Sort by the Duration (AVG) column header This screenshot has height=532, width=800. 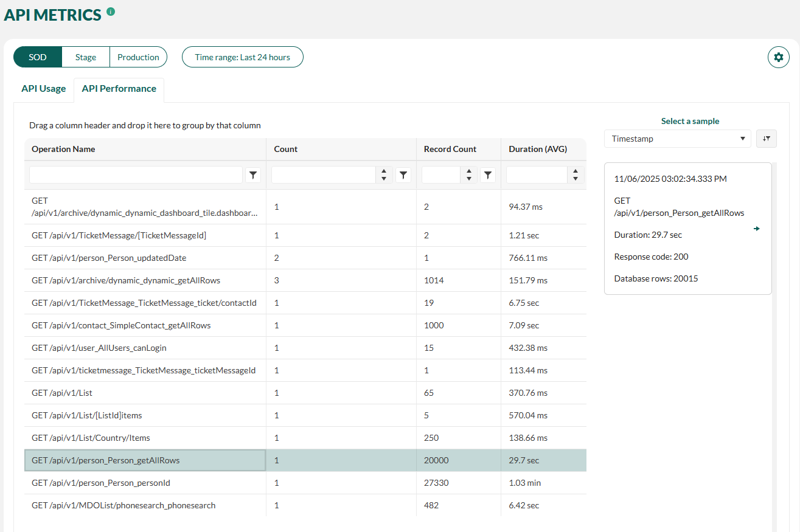tap(538, 149)
